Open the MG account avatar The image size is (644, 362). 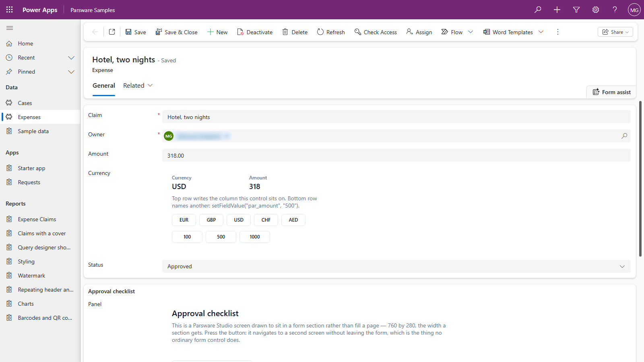point(634,10)
